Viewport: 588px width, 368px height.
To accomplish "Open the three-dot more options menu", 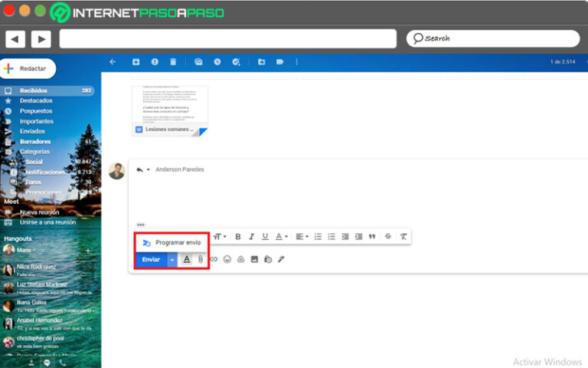I will tap(296, 62).
